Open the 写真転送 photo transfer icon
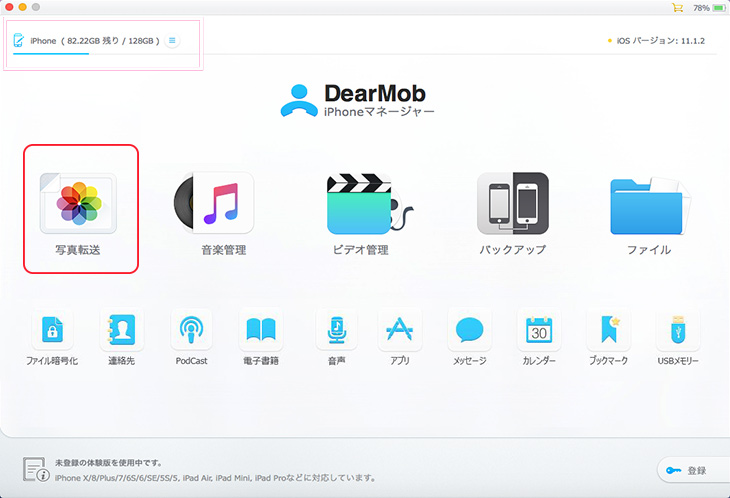 [x=78, y=203]
